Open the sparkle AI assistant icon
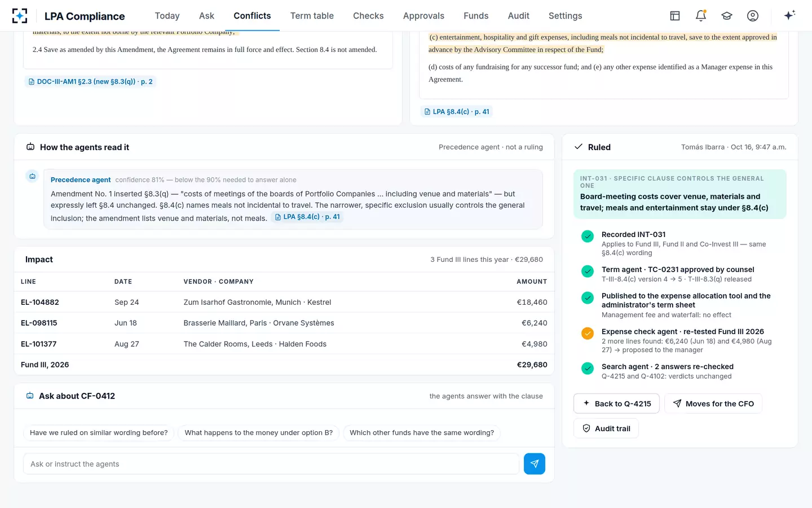Image resolution: width=812 pixels, height=508 pixels. tap(789, 15)
